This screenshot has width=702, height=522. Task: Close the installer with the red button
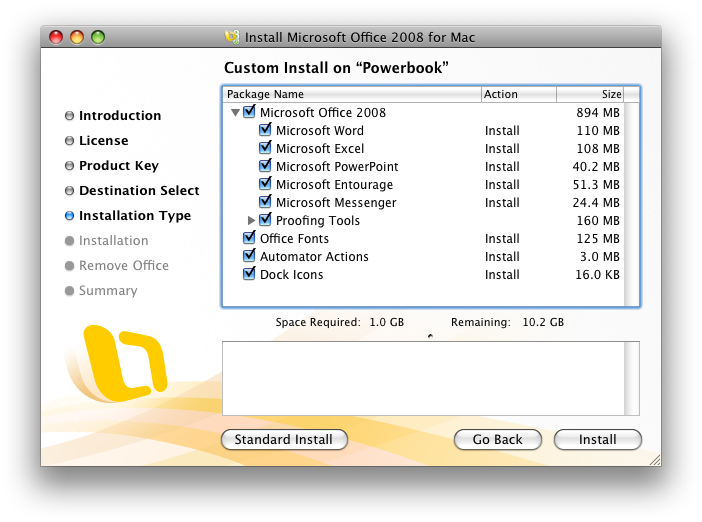coord(56,37)
